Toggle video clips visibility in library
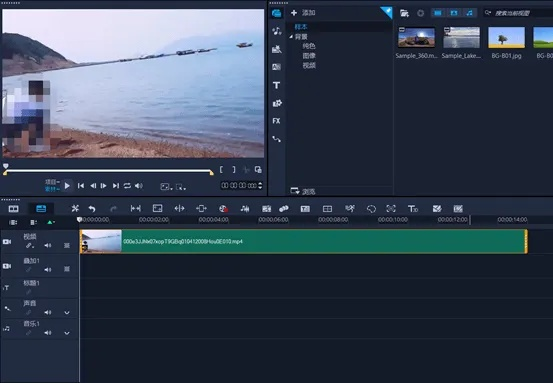The image size is (553, 383). (438, 13)
